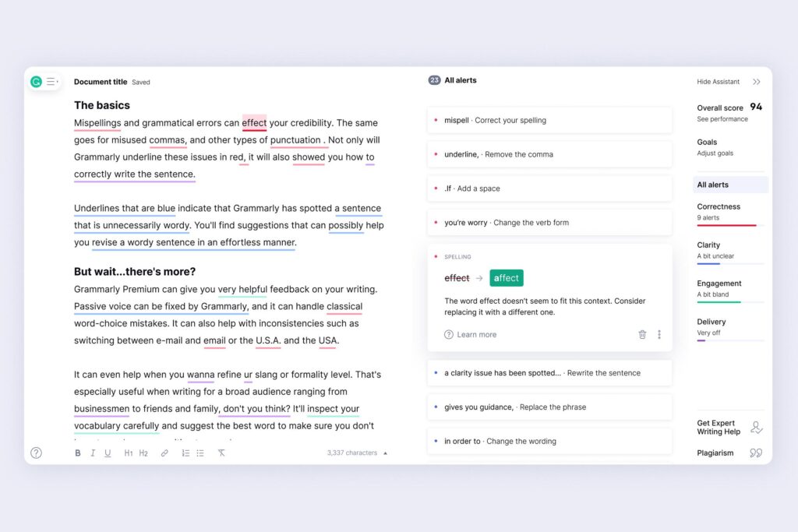Screen dimensions: 798x532
Task: Collapse the panel with the Hide Assistant arrows
Action: pos(757,82)
